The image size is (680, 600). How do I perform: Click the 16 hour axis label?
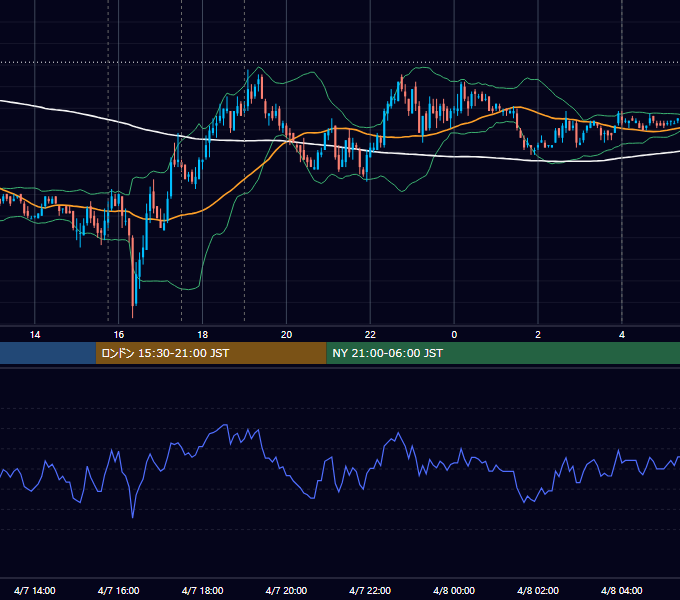coord(118,335)
